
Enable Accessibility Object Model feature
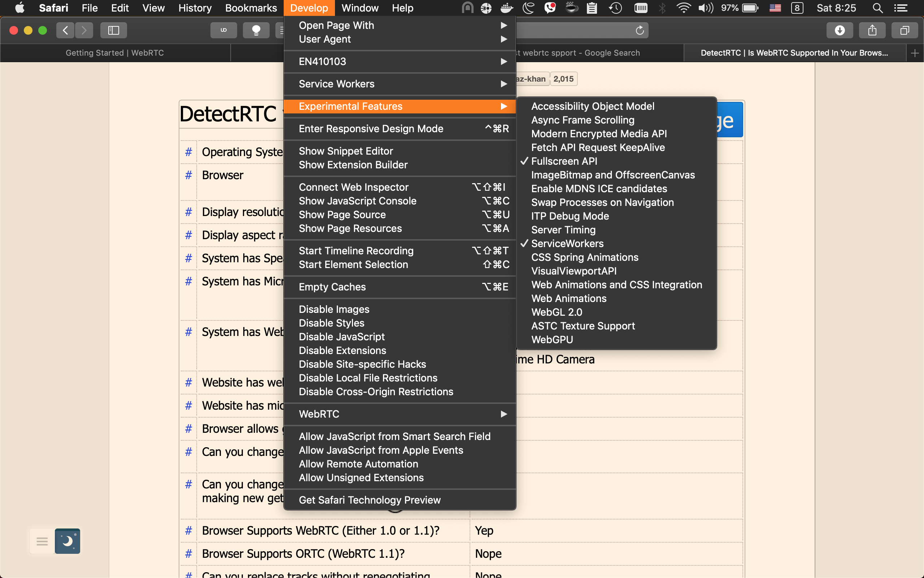point(616,106)
